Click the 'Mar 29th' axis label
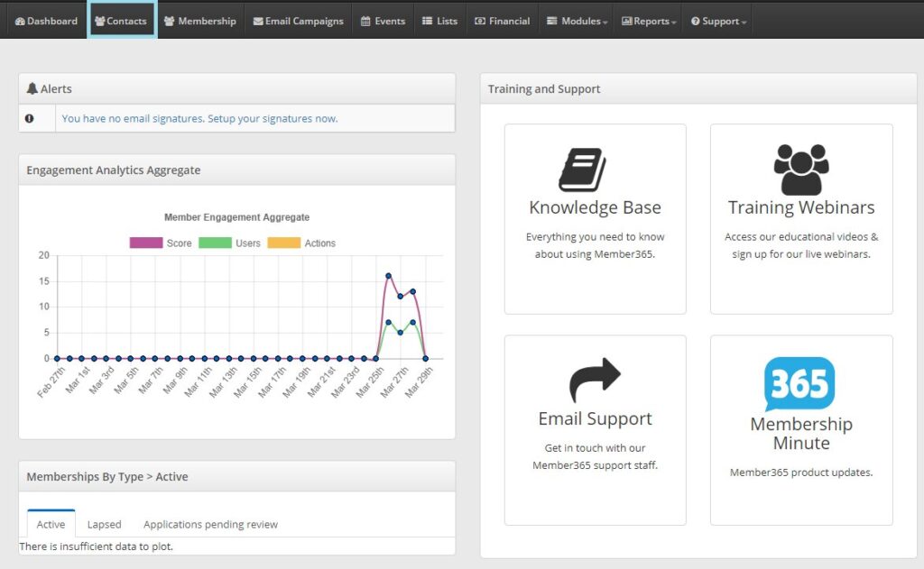This screenshot has width=924, height=569. pos(419,383)
